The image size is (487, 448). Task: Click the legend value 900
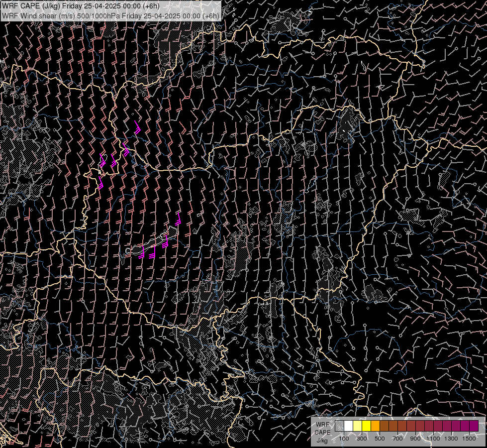pyautogui.click(x=415, y=439)
